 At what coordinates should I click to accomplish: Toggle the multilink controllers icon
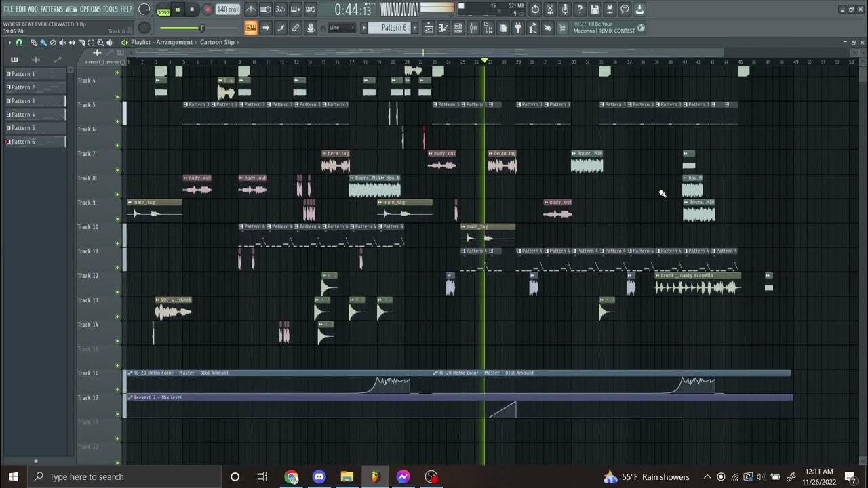tap(296, 28)
